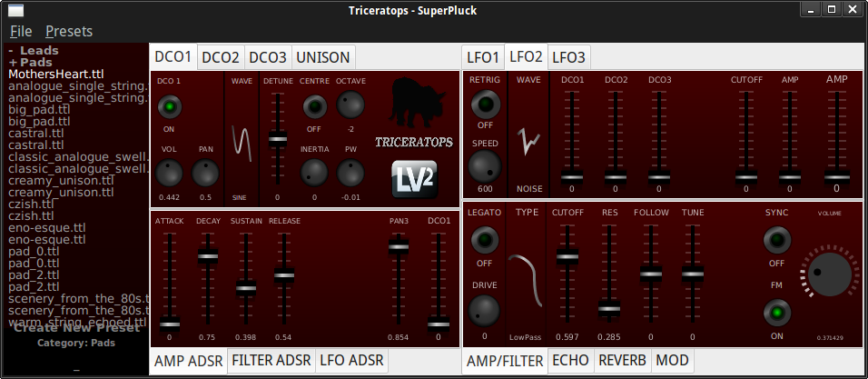This screenshot has width=868, height=379.
Task: Toggle the LEGATO switch
Action: pos(484,240)
